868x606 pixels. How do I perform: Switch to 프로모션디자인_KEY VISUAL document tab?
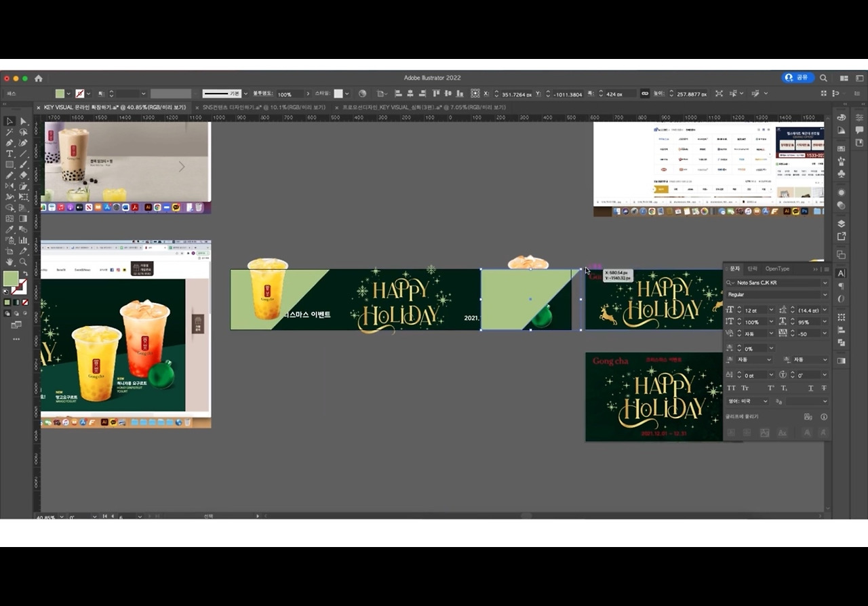pos(424,107)
